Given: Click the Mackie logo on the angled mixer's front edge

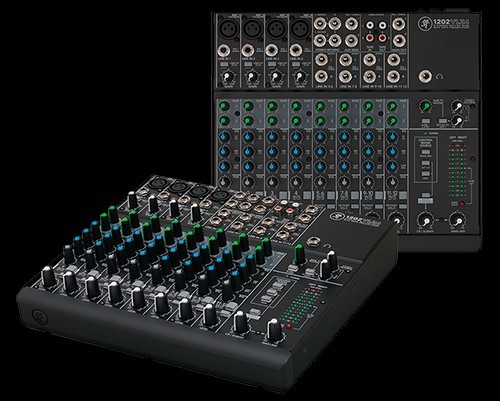Looking at the screenshot, I should (x=39, y=317).
